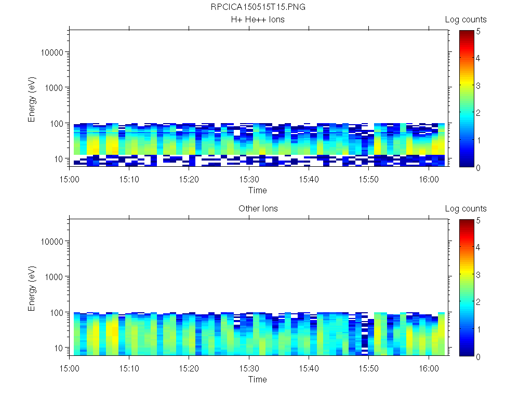The height and width of the screenshot is (399, 532).
Task: Click the 10000 energy label on top plot
Action: 52,52
